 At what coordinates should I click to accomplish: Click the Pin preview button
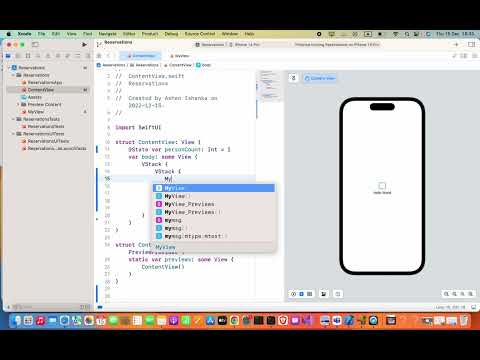click(293, 78)
